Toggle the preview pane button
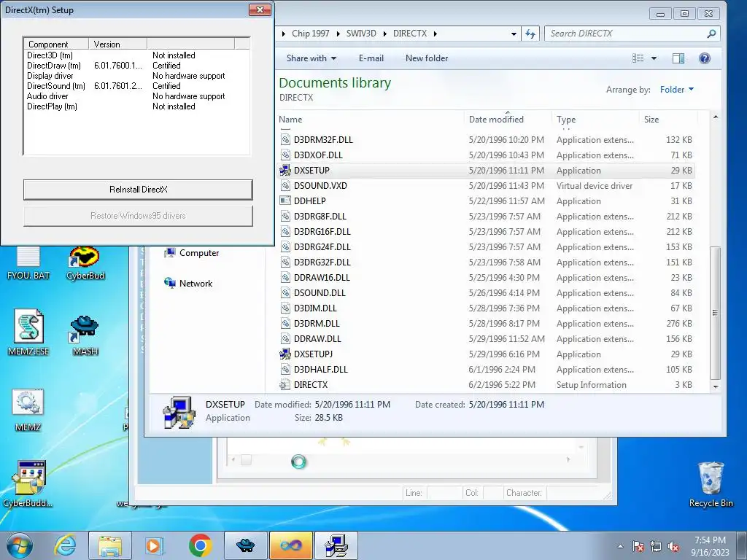747x560 pixels. (678, 58)
